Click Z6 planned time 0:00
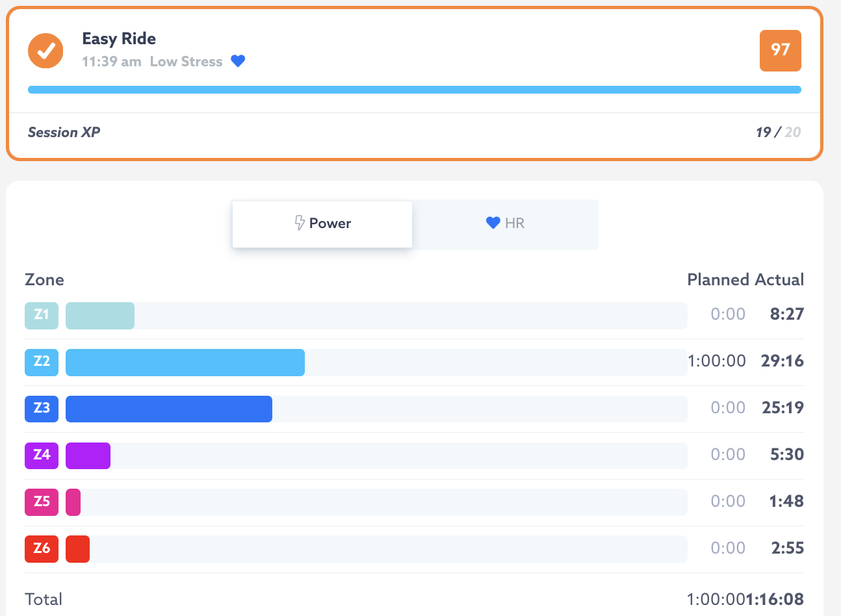The width and height of the screenshot is (841, 616). click(x=728, y=548)
